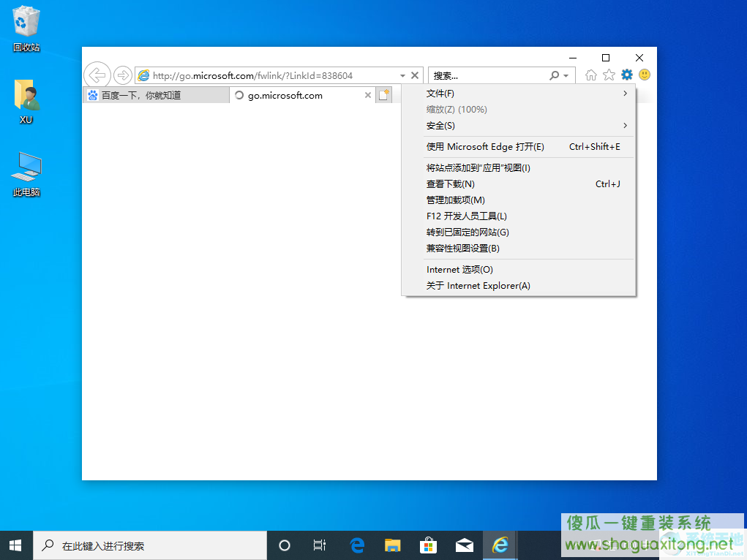
Task: Click the Baidu paw favicon on first tab
Action: pos(93,95)
